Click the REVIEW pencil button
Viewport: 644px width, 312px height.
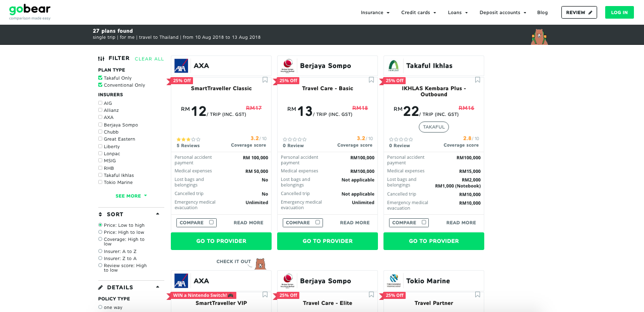(x=578, y=12)
